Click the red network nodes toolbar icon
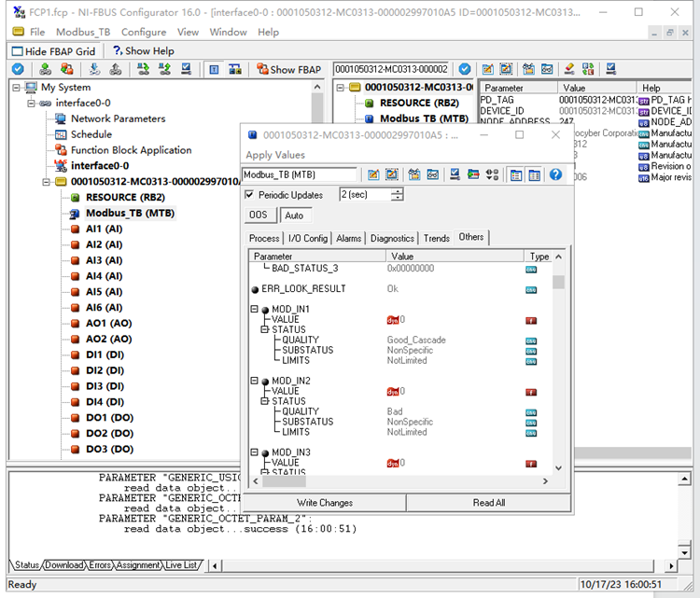This screenshot has width=700, height=598. (x=67, y=69)
